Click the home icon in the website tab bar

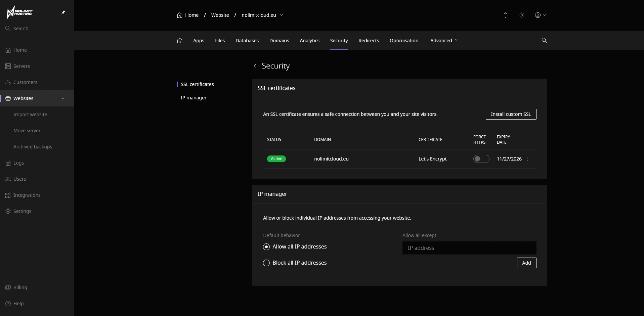click(x=180, y=41)
